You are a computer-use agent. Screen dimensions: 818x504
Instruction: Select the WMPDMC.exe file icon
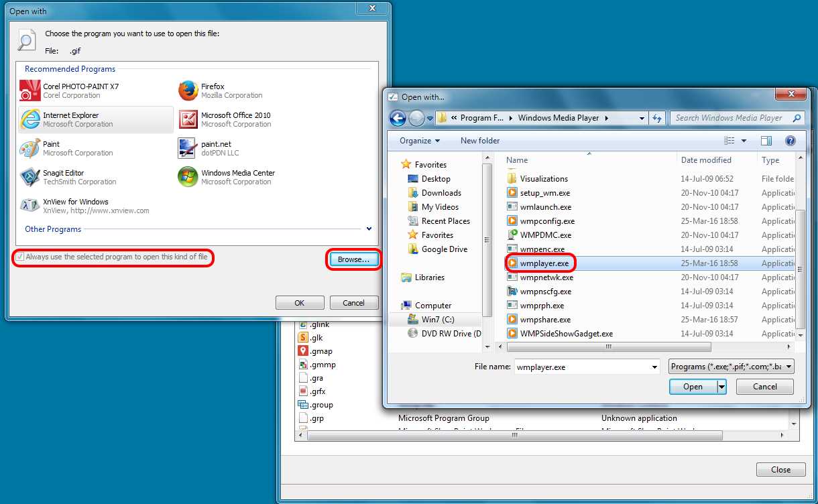click(512, 235)
